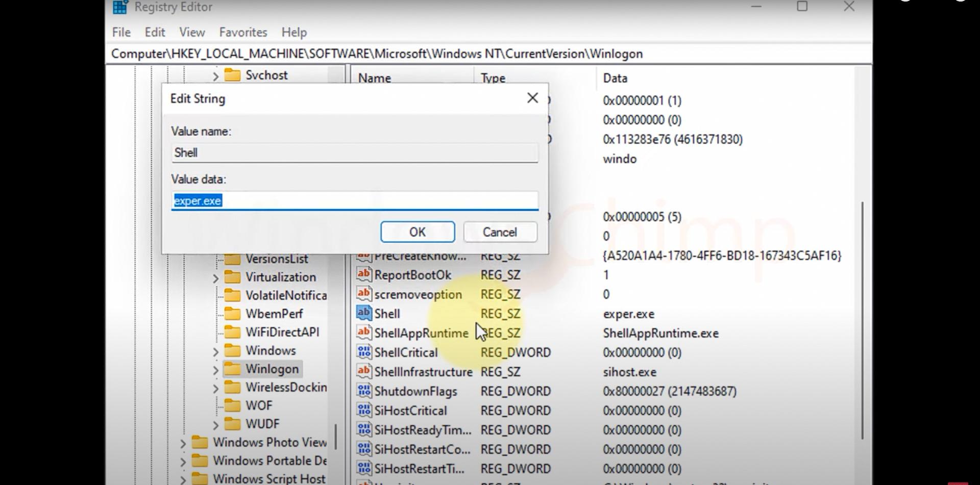980x485 pixels.
Task: Select the VersionsList folder icon
Action: tap(232, 259)
